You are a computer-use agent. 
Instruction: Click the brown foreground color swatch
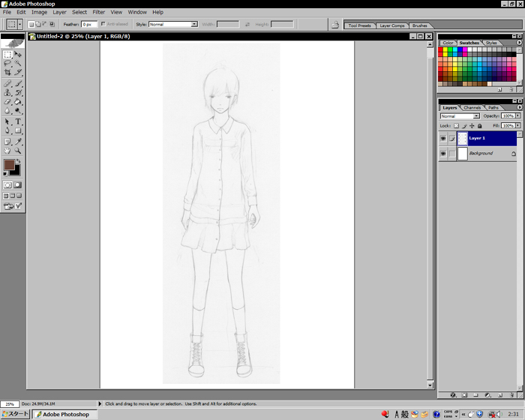[8, 165]
